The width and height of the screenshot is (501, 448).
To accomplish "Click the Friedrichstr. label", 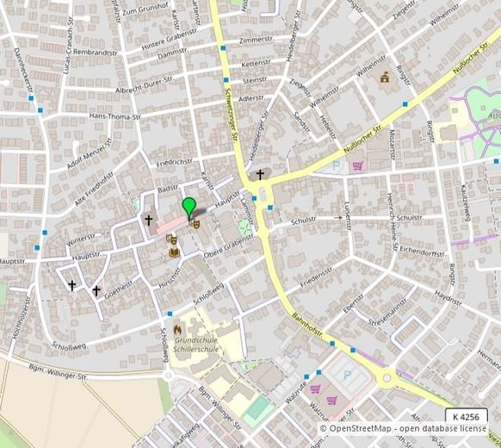I will tap(175, 163).
